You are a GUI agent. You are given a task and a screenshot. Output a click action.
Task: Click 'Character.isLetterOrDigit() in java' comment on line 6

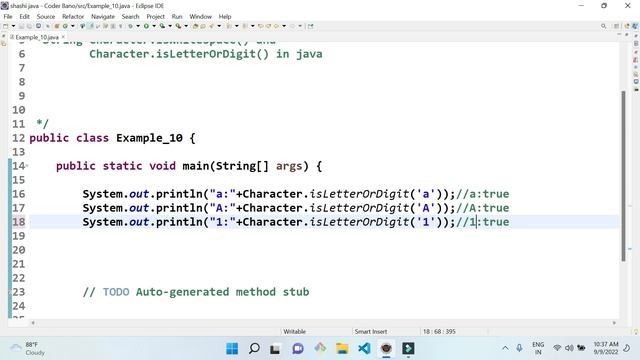206,54
